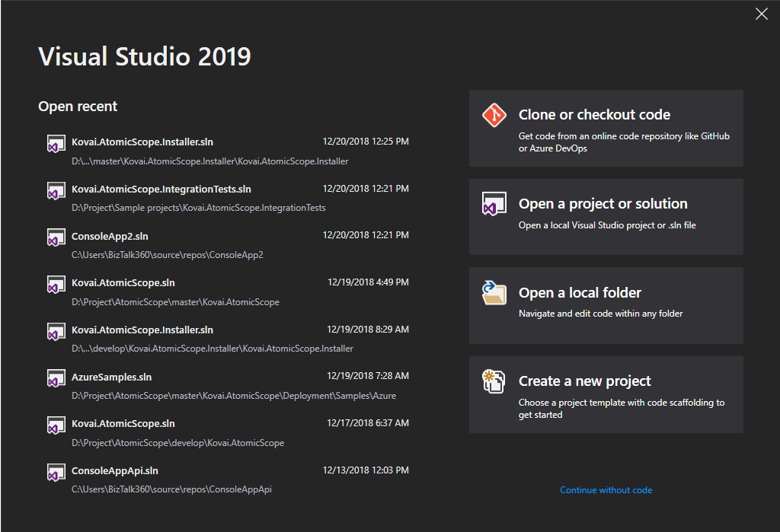Open recent ConsoleAppApi.sln solution

[x=226, y=479]
